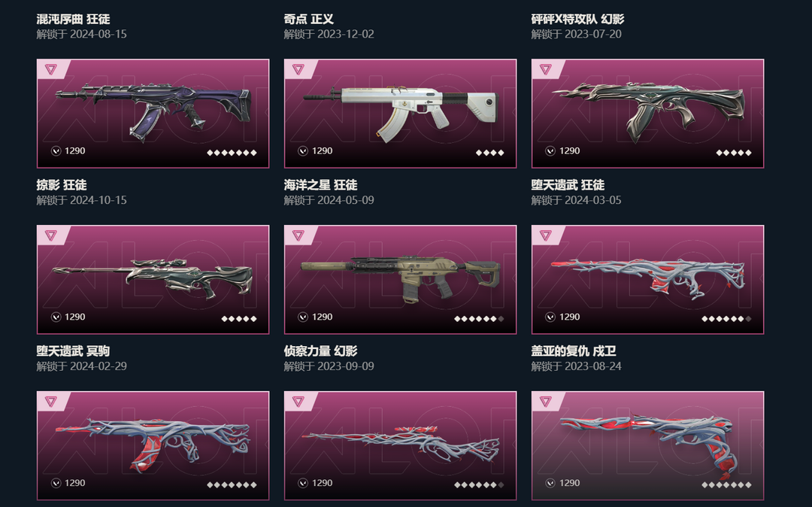
Task: Click the tier badge on the 盖亚的复仇 戍卫 card
Action: (545, 235)
